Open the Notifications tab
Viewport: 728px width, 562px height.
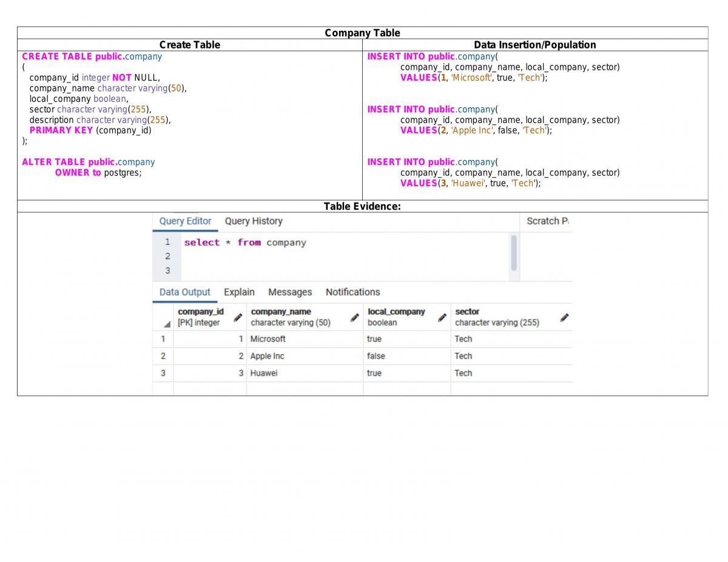(x=352, y=292)
